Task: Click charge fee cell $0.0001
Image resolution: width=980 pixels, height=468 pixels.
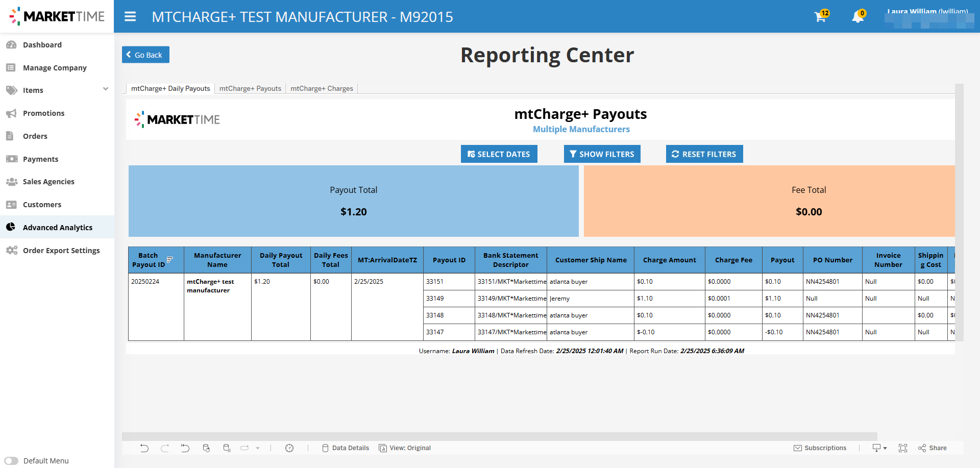Action: pos(733,299)
